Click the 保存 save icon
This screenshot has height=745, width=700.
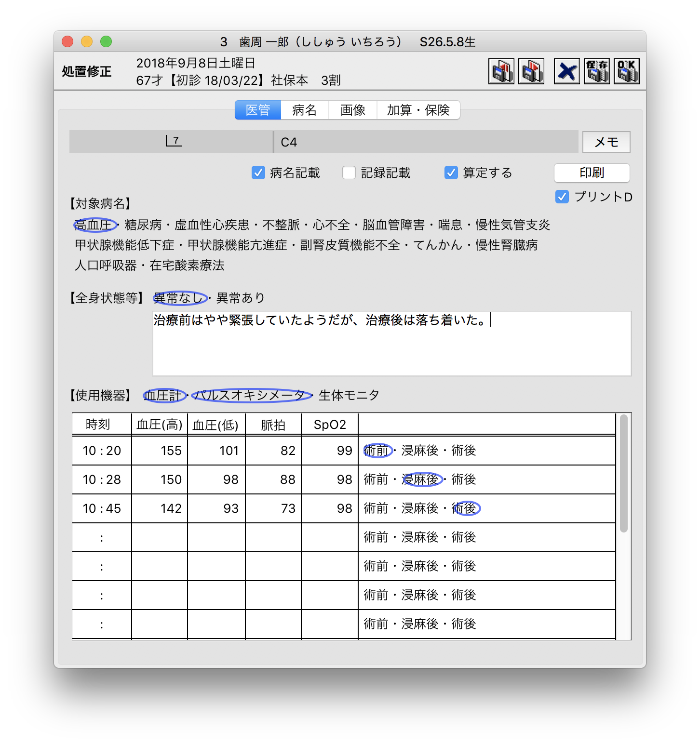click(597, 71)
